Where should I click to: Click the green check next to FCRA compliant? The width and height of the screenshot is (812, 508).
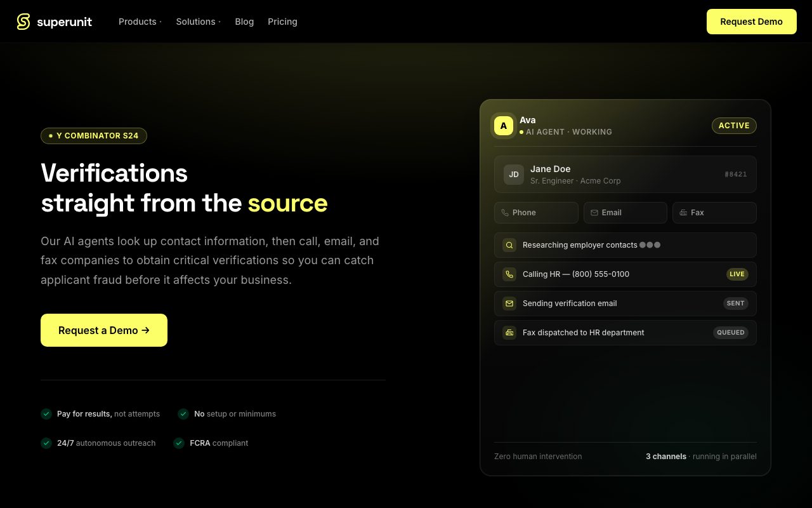point(179,443)
